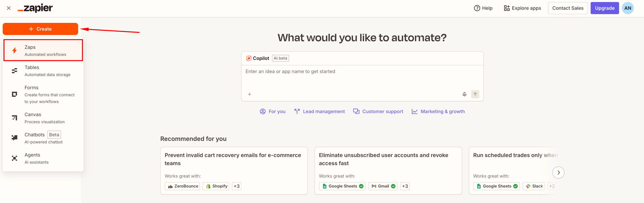The width and height of the screenshot is (644, 203).
Task: Click the next arrow on recommendations carousel
Action: pos(558,173)
